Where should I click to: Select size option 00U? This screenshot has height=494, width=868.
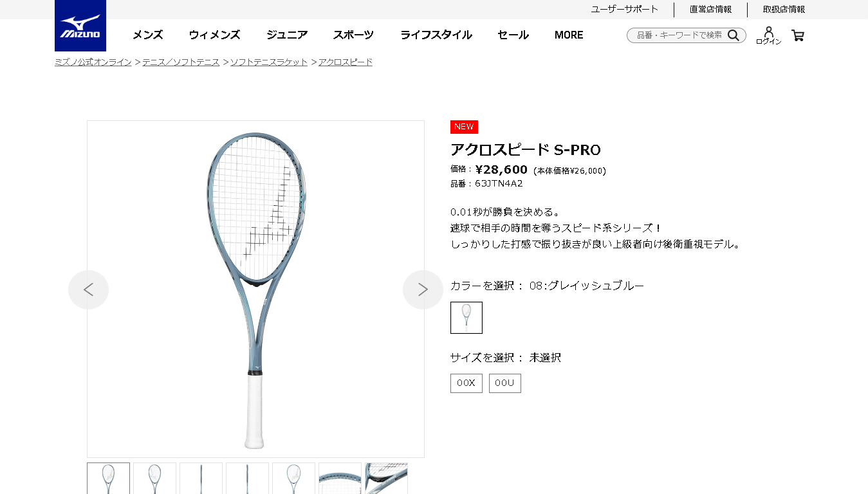pos(505,383)
